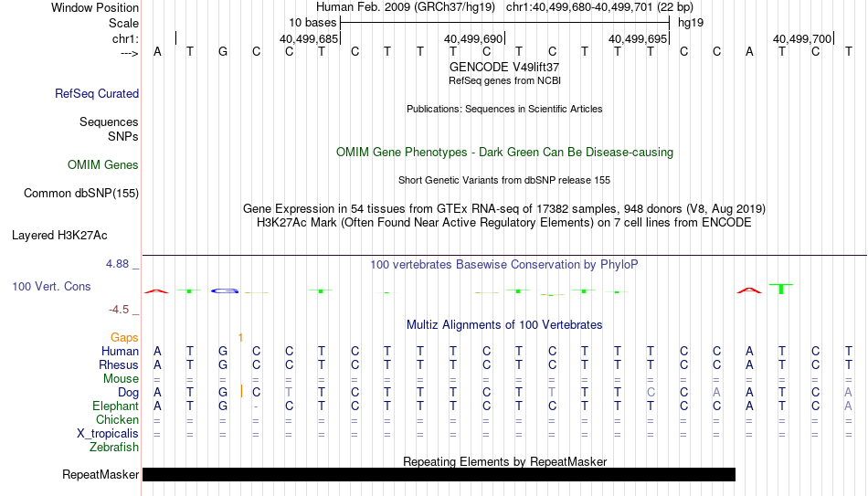This screenshot has width=868, height=496.
Task: Click the 40,499,690 ruler position
Action: point(472,38)
